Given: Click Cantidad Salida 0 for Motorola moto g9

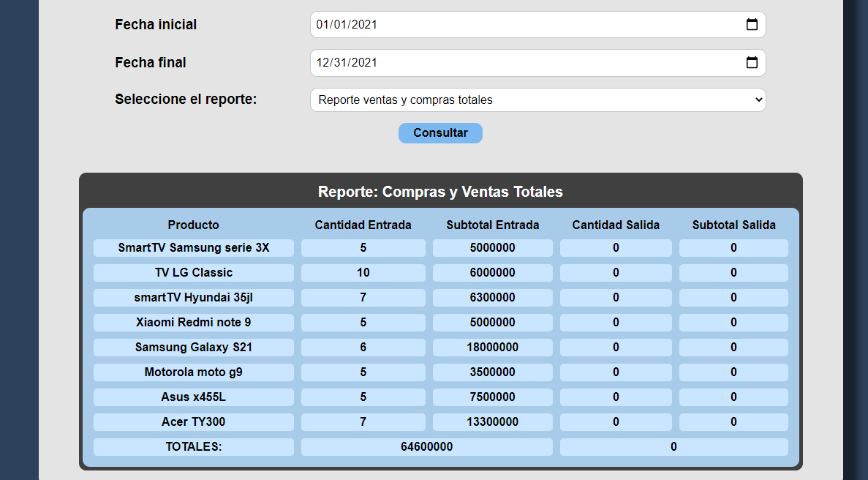Looking at the screenshot, I should (x=616, y=372).
